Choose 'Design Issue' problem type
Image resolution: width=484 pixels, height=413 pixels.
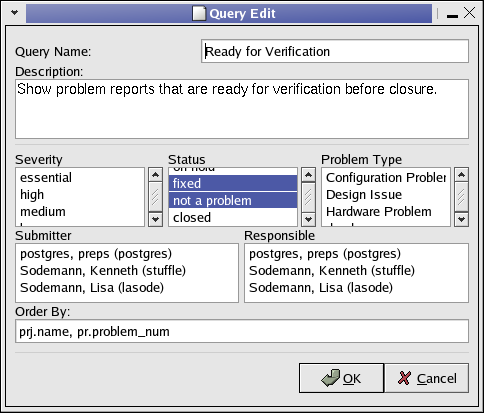[386, 194]
